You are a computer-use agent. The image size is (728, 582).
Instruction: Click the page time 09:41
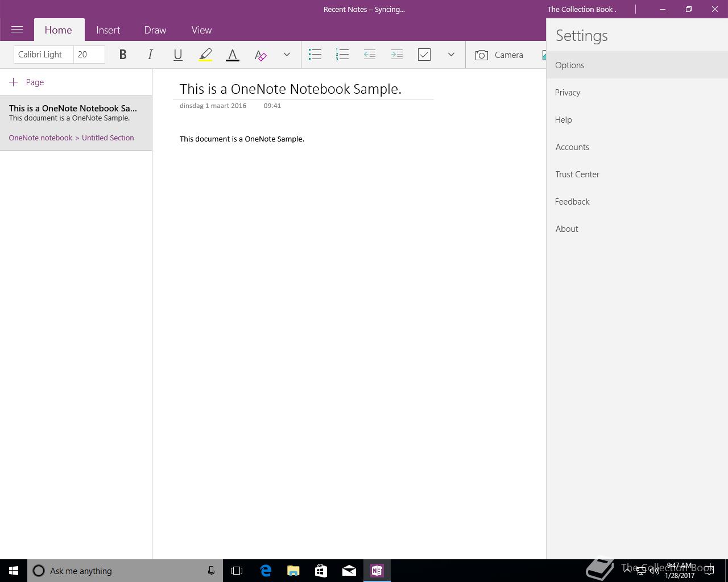click(272, 106)
